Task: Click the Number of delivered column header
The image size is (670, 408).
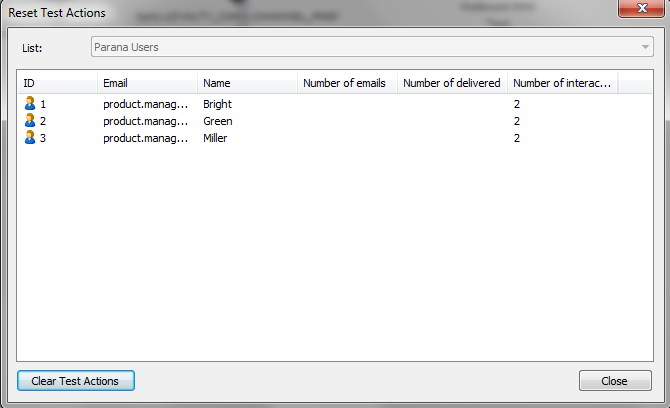Action: coord(452,83)
